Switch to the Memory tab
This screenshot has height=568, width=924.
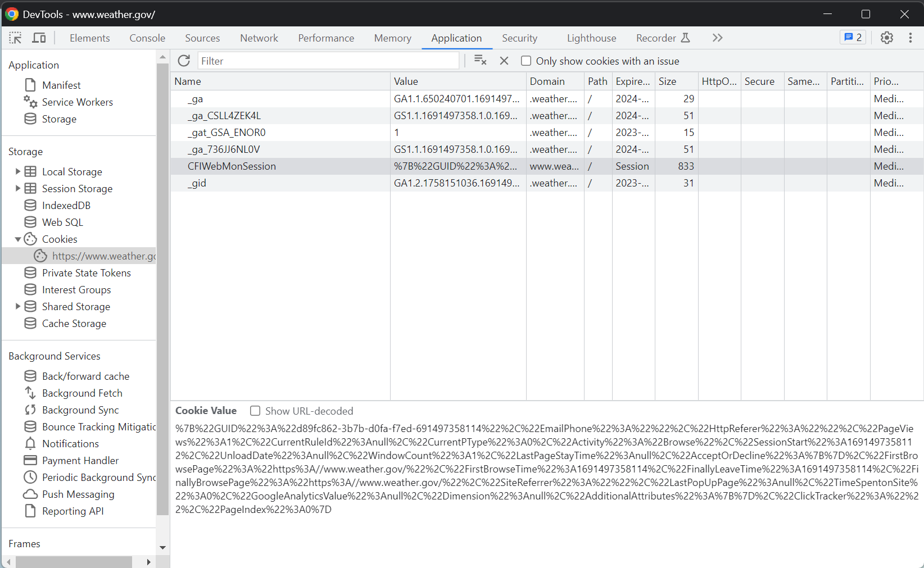pyautogui.click(x=393, y=38)
